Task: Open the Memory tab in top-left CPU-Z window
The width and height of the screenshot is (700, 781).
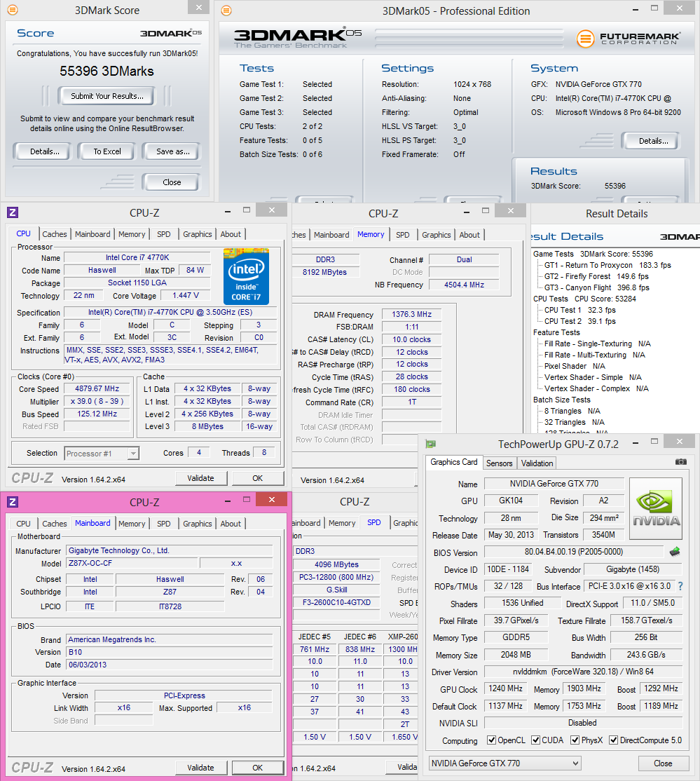Action: [132, 234]
